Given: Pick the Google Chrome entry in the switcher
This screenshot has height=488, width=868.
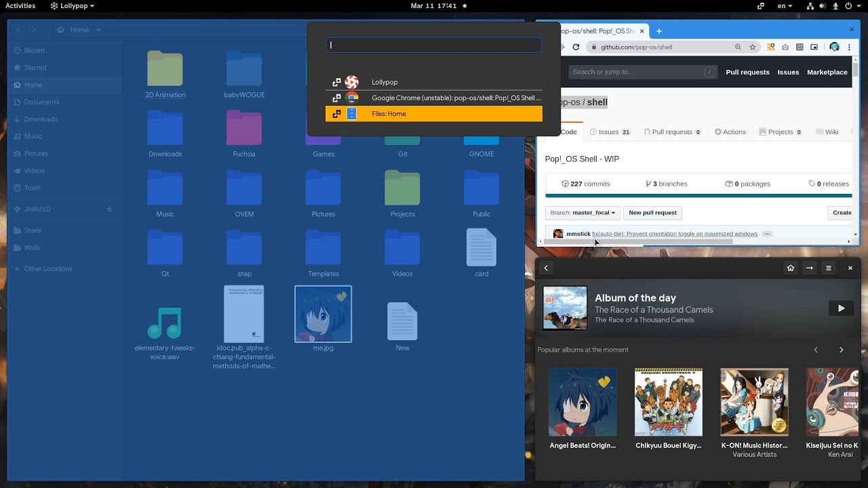Looking at the screenshot, I should click(x=434, y=98).
